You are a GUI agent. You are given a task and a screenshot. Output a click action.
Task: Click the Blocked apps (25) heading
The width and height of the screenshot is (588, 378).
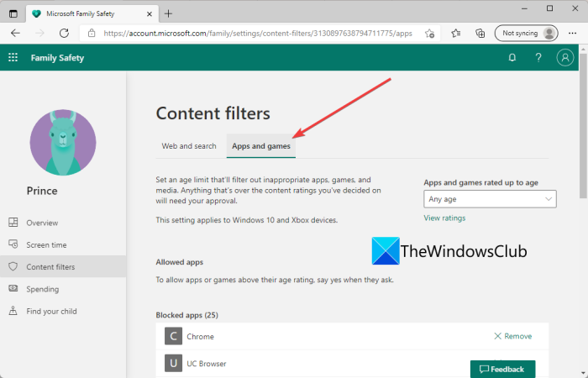186,315
